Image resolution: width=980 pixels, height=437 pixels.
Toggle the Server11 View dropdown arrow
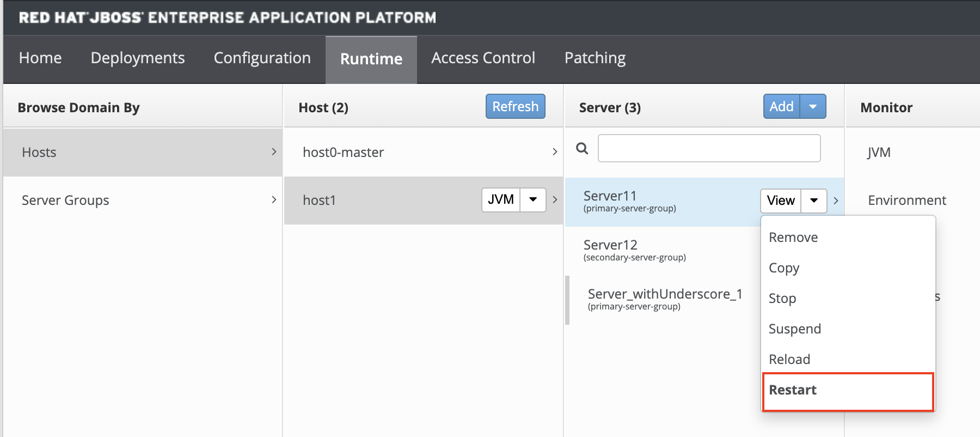tap(814, 201)
